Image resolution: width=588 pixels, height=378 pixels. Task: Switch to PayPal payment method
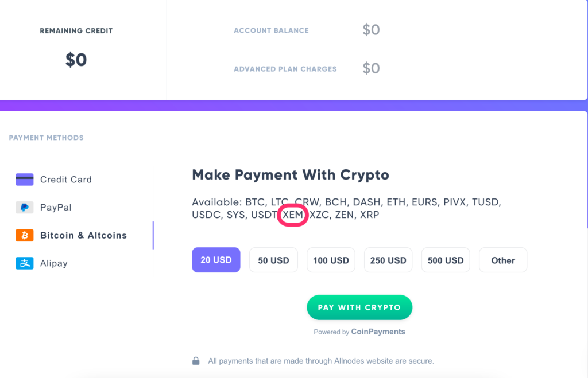coord(56,207)
